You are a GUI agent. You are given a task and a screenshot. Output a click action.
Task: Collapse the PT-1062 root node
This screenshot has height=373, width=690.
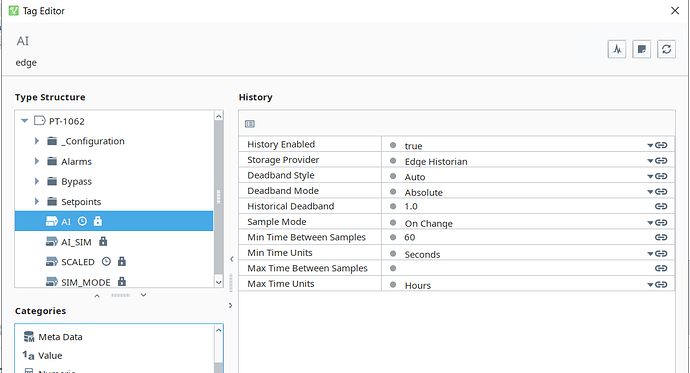tap(25, 121)
